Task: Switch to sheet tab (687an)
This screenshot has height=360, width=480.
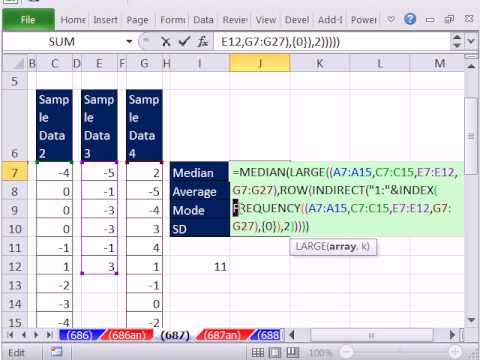Action: (x=223, y=335)
